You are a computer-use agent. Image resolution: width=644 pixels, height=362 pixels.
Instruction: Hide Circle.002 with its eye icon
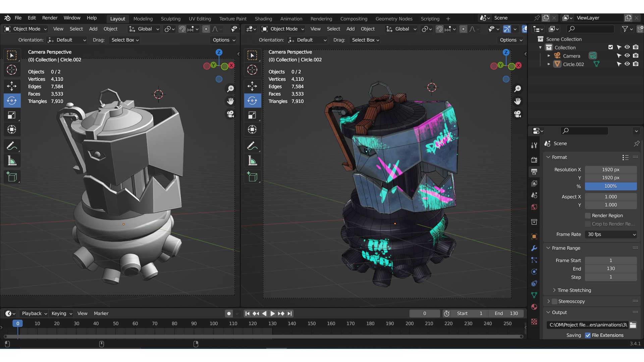[627, 64]
